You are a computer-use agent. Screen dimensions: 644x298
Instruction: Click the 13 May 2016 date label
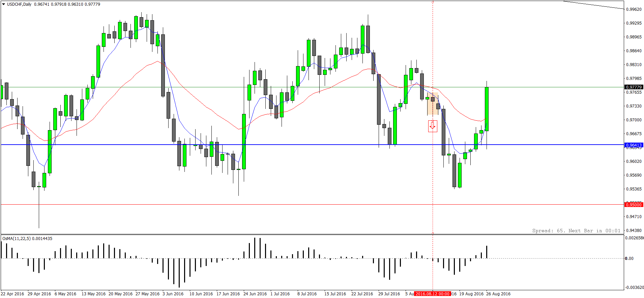(93, 294)
